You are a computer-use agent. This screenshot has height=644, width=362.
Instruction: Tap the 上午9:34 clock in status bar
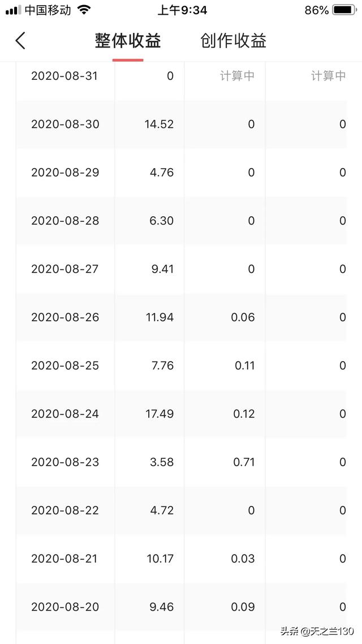[x=182, y=10]
